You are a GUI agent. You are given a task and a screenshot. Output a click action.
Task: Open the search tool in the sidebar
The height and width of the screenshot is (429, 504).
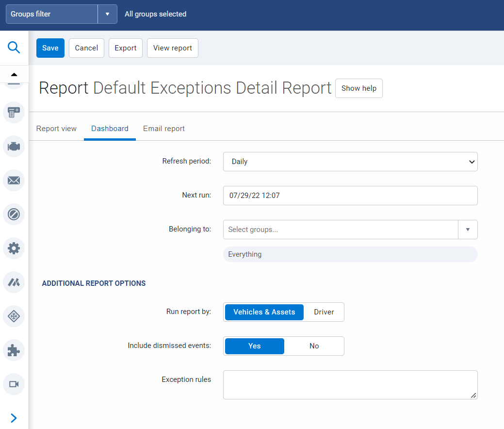[13, 48]
